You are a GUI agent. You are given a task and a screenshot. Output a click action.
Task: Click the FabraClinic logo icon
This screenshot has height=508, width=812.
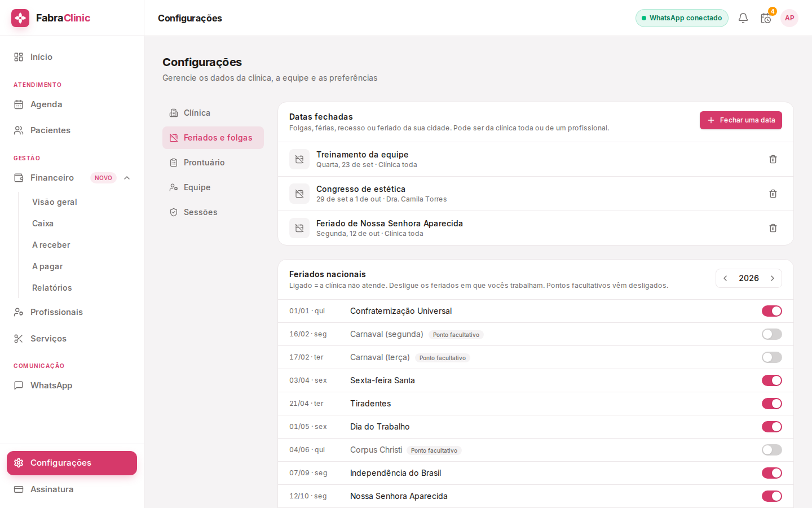click(20, 18)
